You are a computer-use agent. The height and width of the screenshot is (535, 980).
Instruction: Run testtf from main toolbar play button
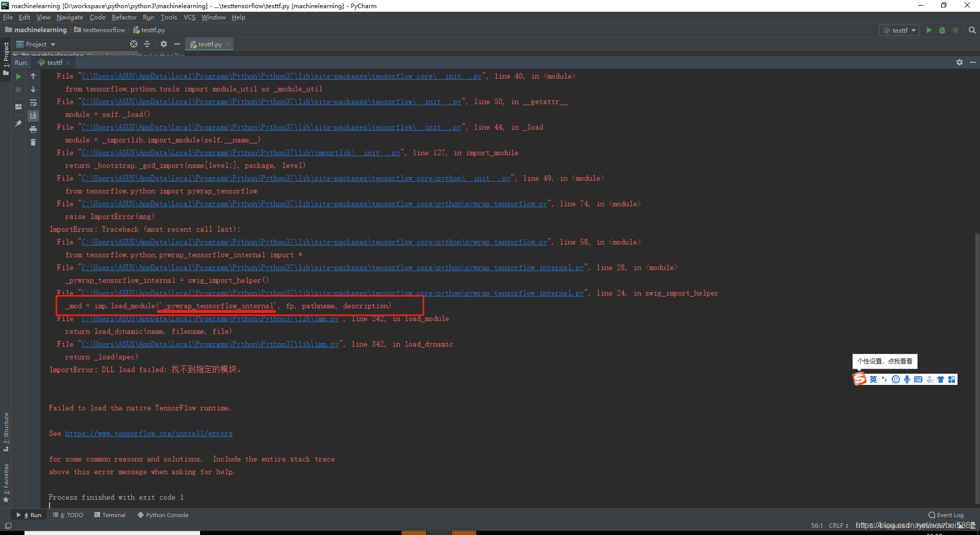[x=929, y=30]
